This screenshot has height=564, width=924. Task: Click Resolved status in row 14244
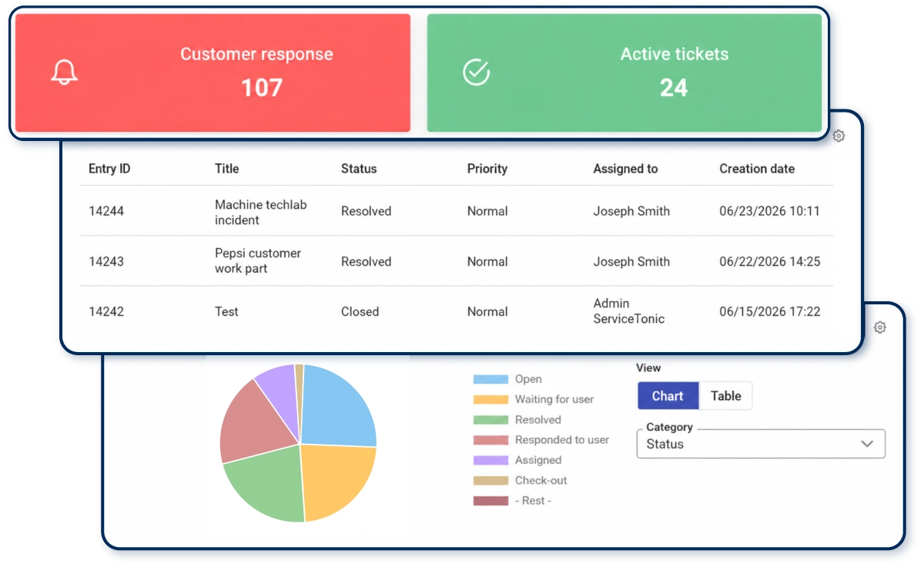point(366,211)
